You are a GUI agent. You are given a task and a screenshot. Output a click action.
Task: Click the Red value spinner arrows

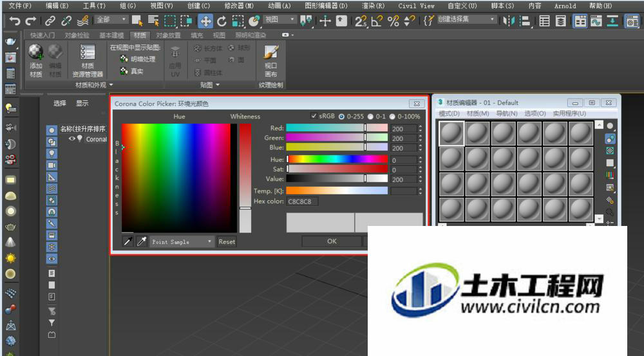click(x=420, y=129)
